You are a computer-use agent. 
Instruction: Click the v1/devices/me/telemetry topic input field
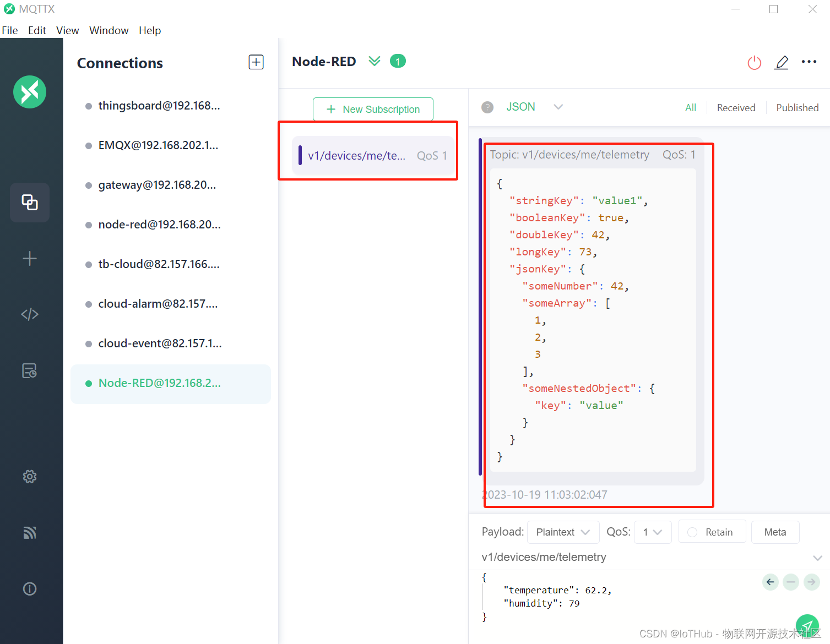pos(606,556)
